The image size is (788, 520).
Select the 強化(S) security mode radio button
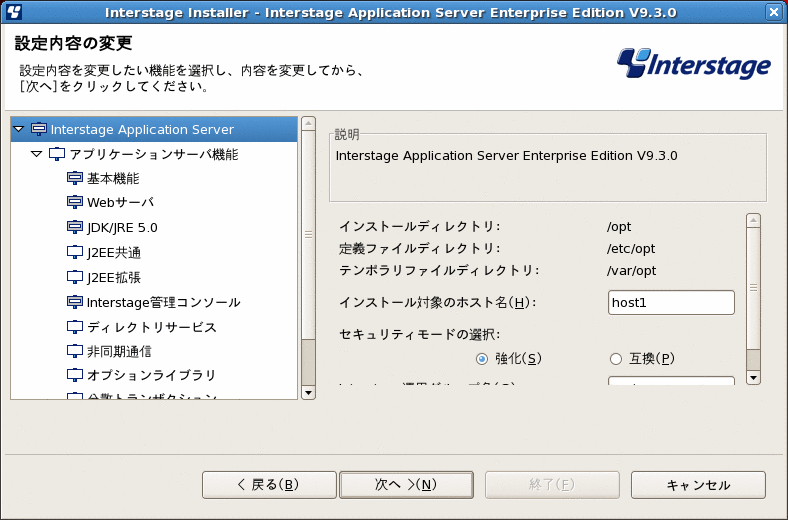pos(481,359)
